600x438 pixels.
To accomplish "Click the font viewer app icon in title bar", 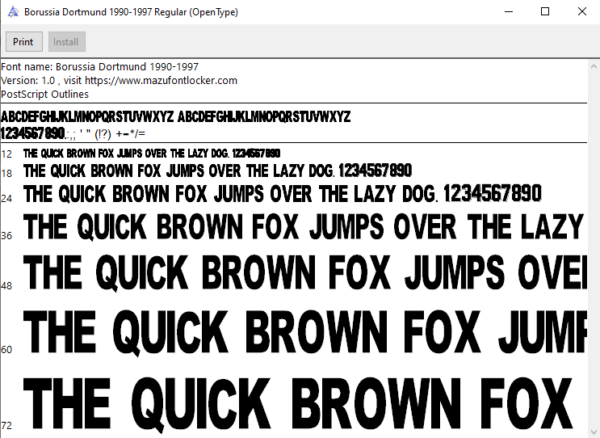I will 13,12.
